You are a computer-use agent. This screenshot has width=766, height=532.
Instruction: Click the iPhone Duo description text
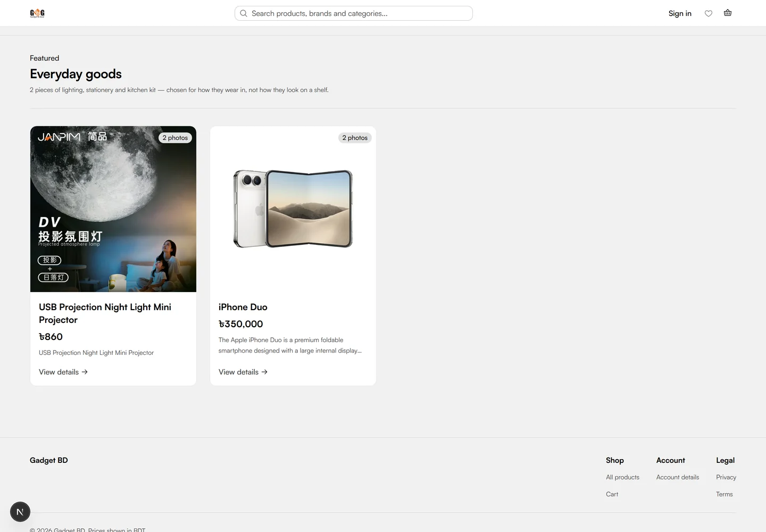pyautogui.click(x=290, y=345)
